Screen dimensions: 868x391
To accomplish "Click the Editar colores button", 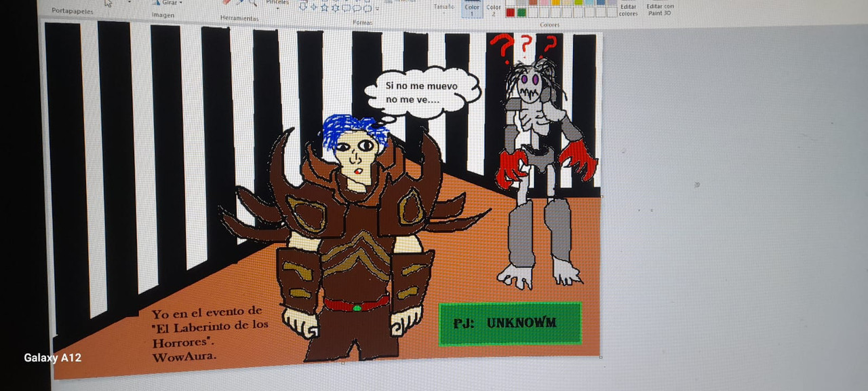I will click(628, 10).
